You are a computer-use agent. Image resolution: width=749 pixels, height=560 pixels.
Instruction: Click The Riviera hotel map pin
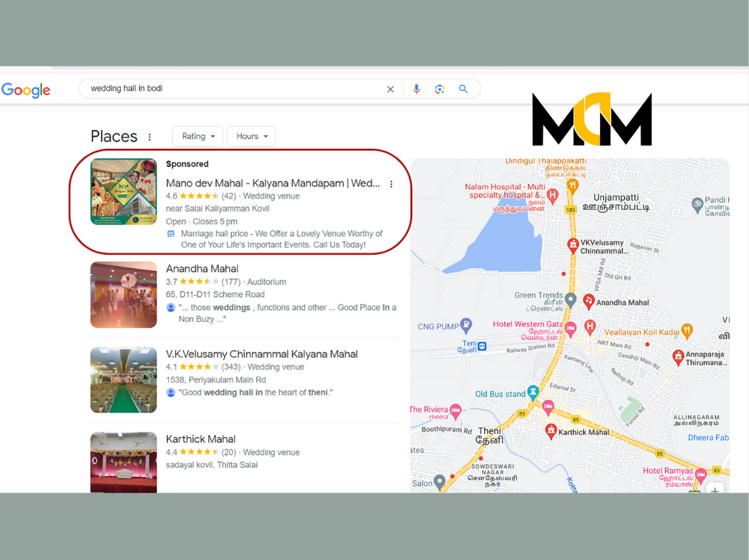click(455, 410)
